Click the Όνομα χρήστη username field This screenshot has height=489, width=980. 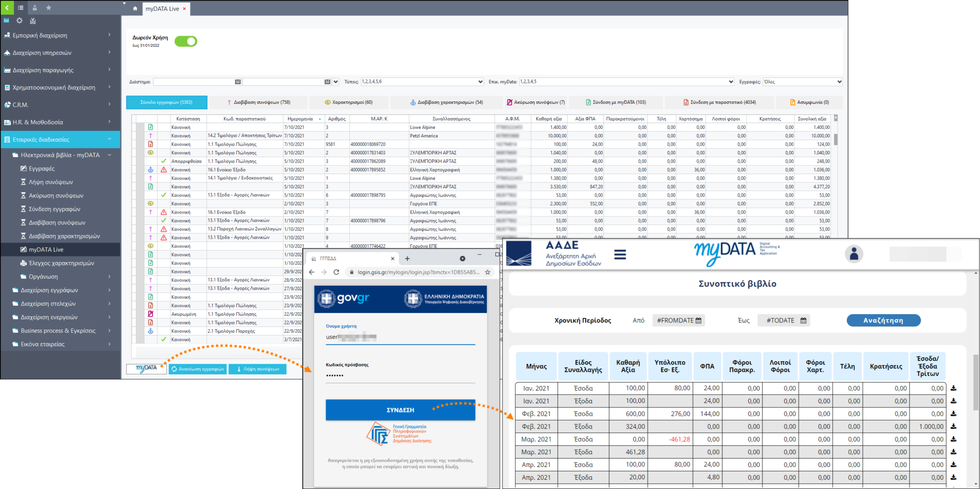click(x=400, y=337)
